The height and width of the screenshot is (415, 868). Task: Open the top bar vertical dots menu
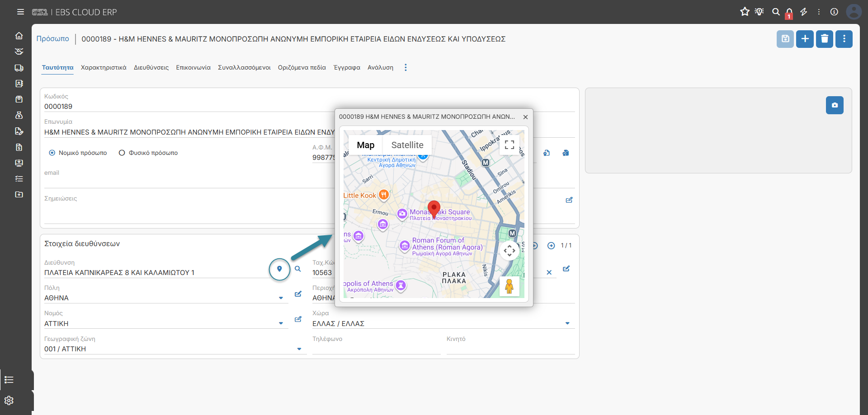click(x=819, y=12)
